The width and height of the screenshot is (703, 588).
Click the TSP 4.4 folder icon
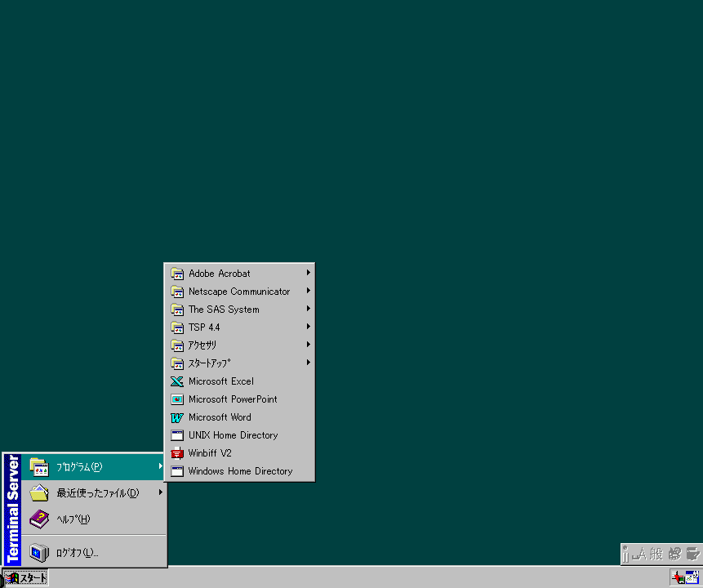(x=177, y=327)
